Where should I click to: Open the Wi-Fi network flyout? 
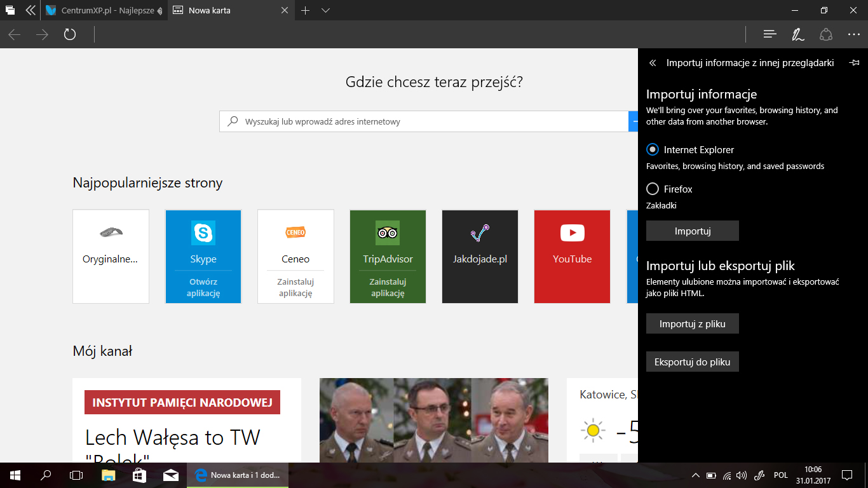point(727,475)
